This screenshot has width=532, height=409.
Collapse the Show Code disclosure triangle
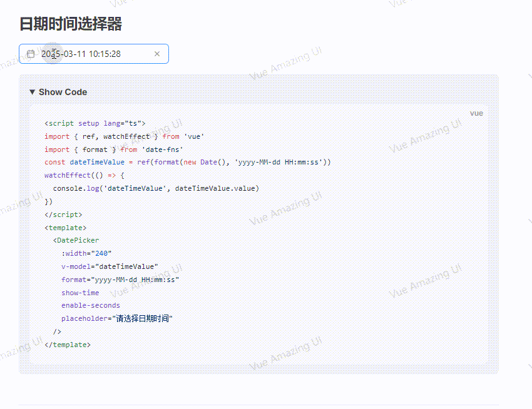(x=32, y=92)
